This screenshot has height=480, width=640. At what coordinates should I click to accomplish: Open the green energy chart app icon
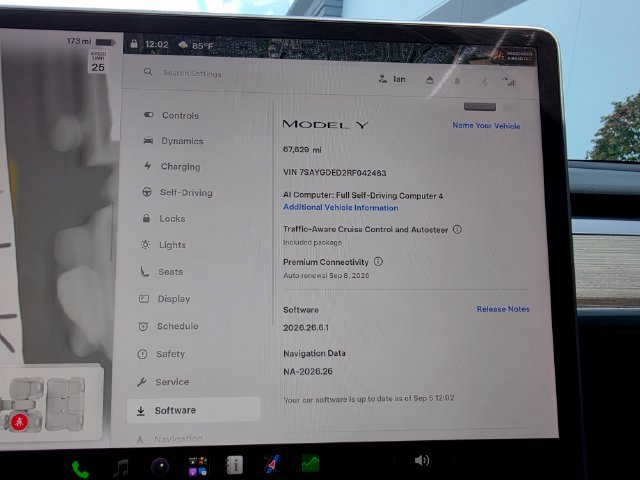pos(310,464)
